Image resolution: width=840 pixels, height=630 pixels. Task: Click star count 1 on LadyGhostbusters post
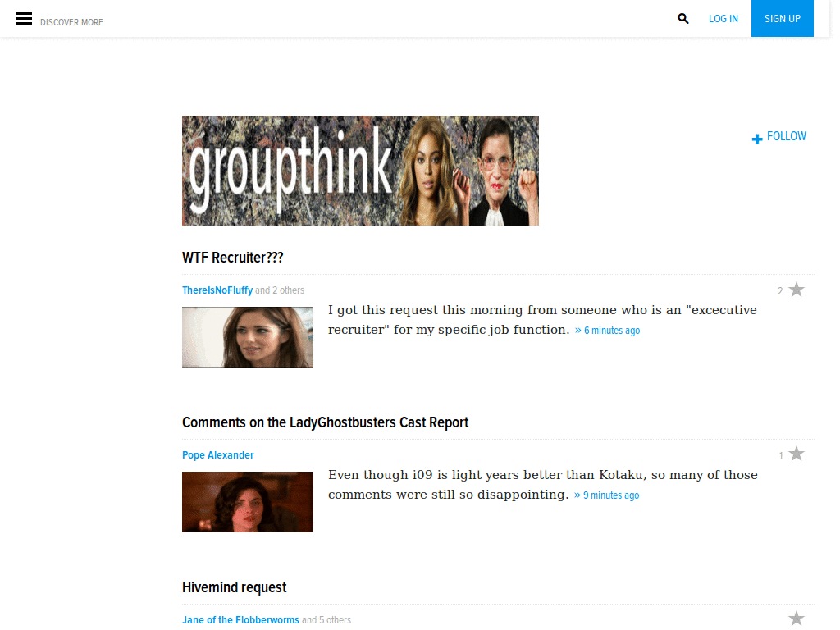click(x=781, y=456)
